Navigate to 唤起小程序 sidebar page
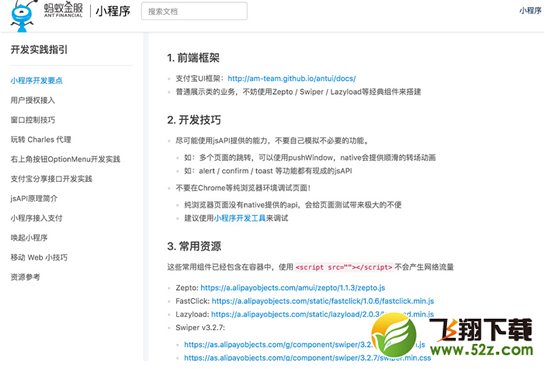This screenshot has height=369, width=545. pyautogui.click(x=29, y=238)
